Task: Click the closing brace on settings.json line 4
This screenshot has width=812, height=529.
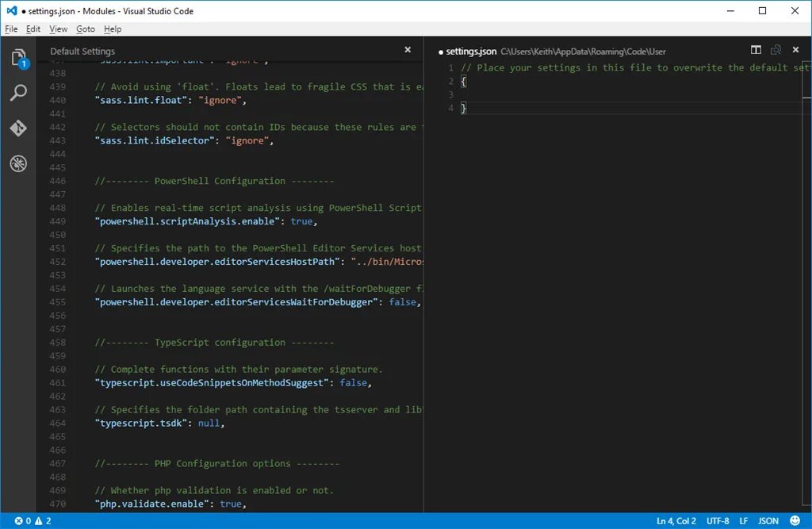Action: (463, 109)
